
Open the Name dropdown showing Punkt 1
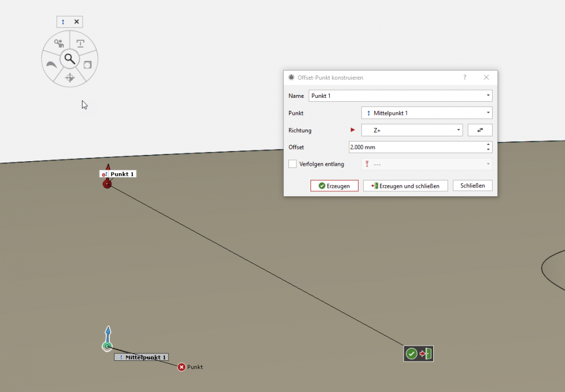(x=488, y=96)
